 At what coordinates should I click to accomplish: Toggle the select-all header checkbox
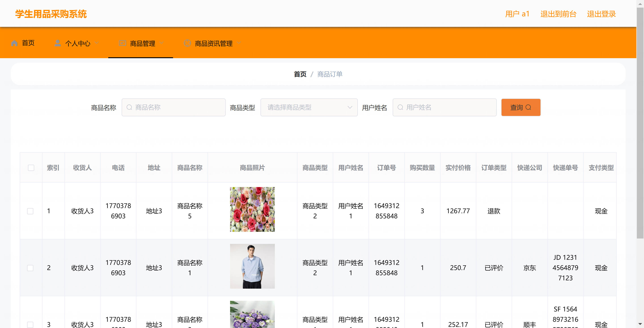[x=31, y=168]
